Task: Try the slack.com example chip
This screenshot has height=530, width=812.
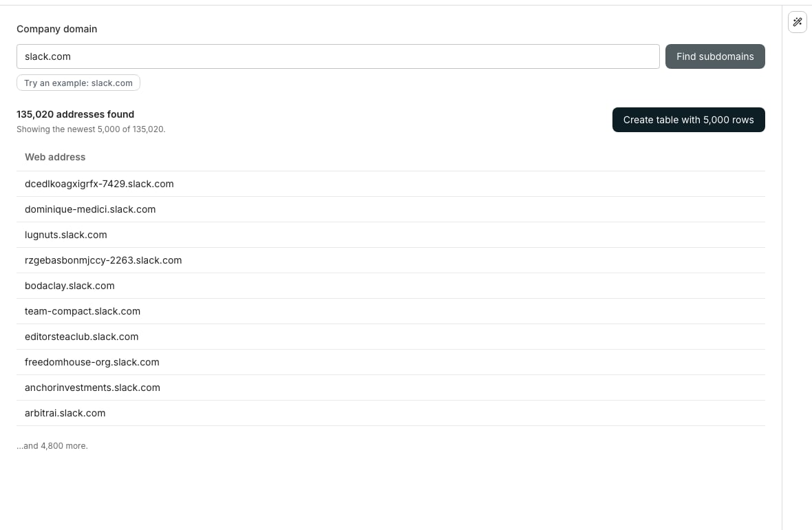Action: click(x=78, y=83)
